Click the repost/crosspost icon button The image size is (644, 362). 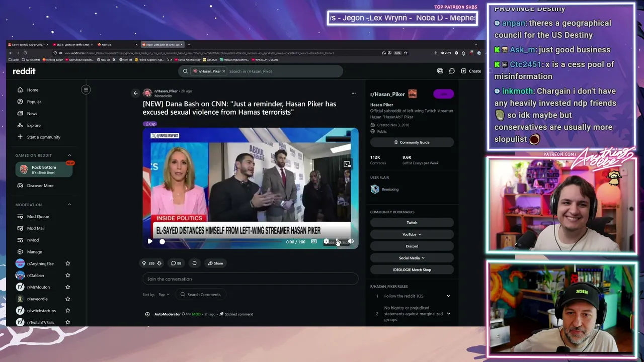[x=194, y=263]
